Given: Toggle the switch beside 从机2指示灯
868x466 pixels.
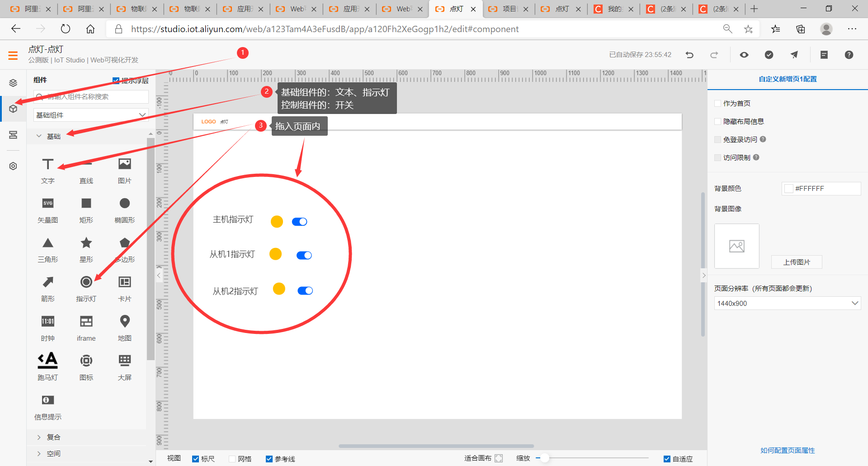Looking at the screenshot, I should (x=305, y=290).
